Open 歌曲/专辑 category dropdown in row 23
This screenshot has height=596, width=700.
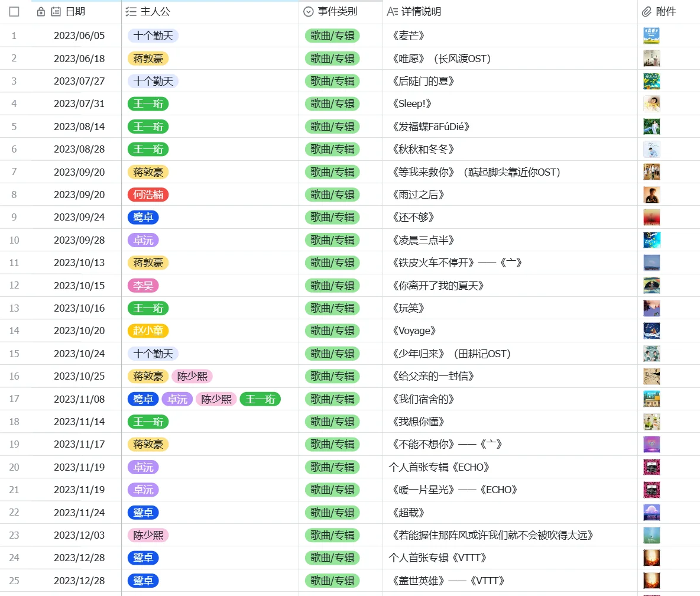click(x=332, y=535)
